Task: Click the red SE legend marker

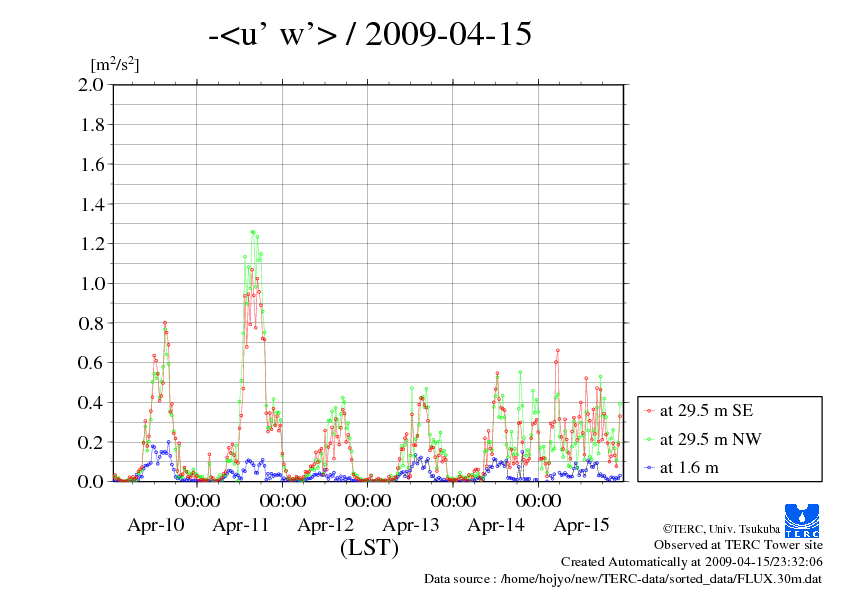Action: pyautogui.click(x=649, y=411)
